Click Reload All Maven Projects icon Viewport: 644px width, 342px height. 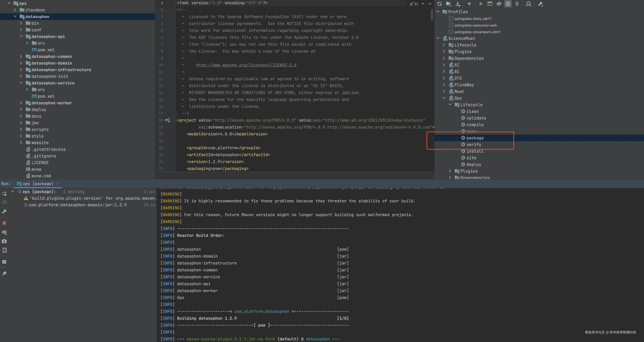(x=439, y=4)
